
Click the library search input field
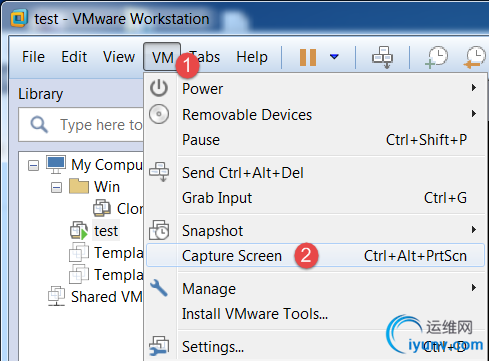click(81, 125)
